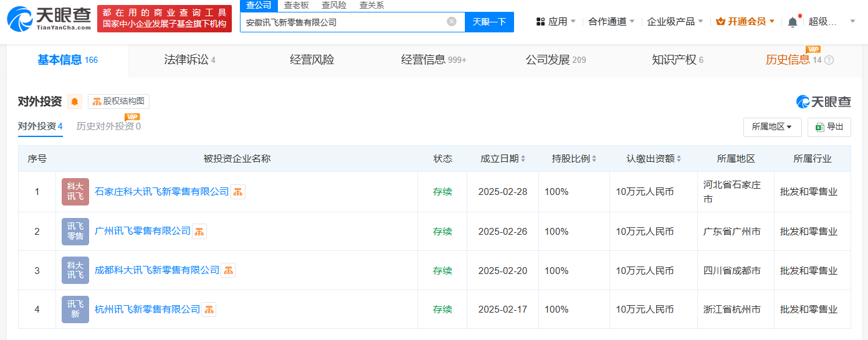Open the 所属地区 filter dropdown

tap(772, 127)
